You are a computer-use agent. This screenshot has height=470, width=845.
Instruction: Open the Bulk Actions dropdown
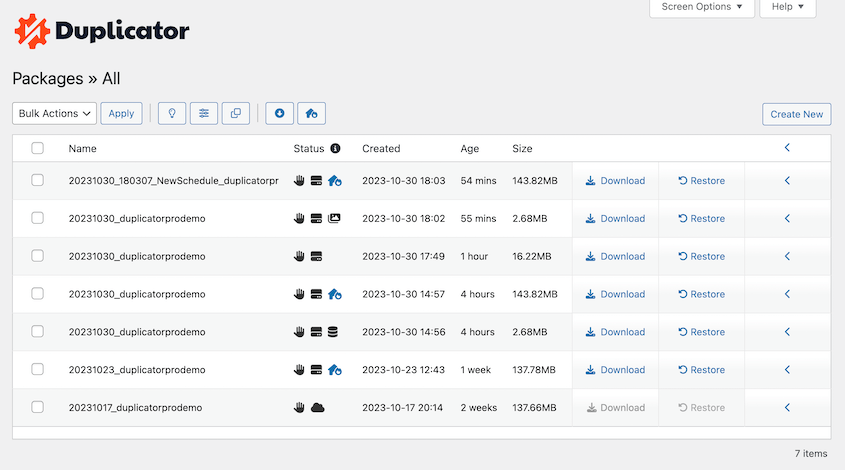pos(54,113)
